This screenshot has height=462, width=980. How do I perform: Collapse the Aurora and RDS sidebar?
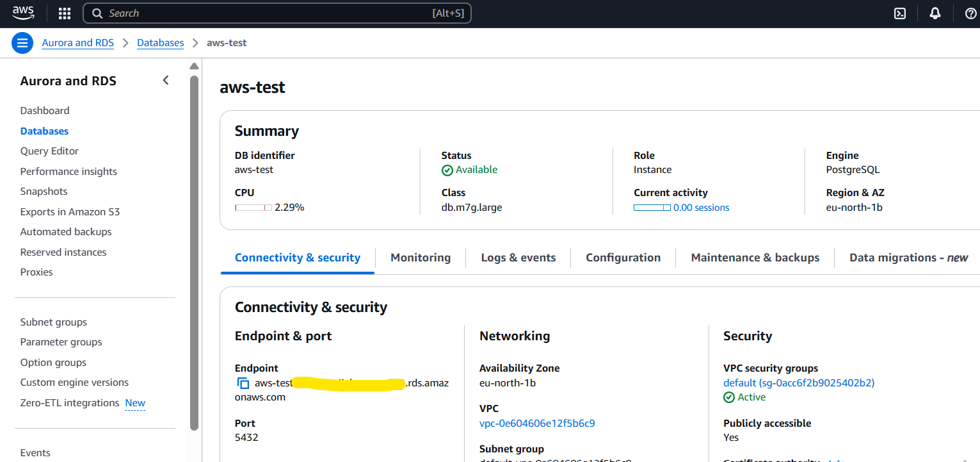click(x=166, y=80)
